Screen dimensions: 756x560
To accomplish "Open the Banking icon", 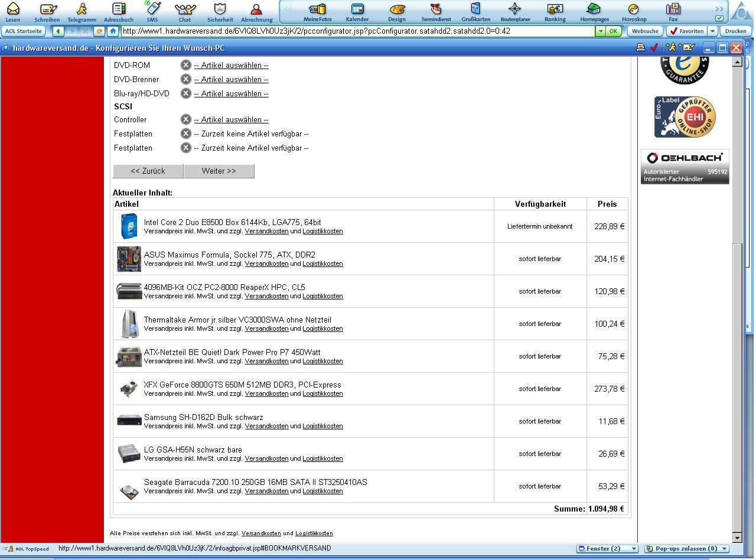I will (x=555, y=11).
